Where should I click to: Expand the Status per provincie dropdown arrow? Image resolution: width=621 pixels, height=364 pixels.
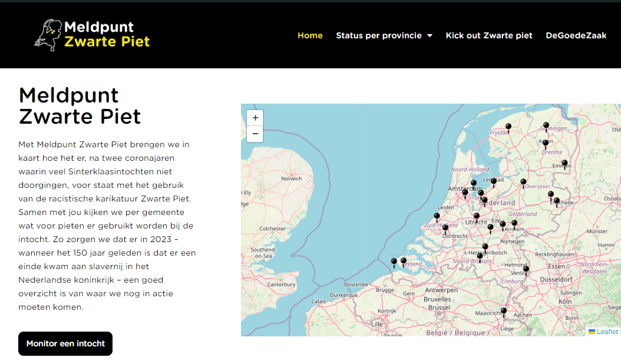430,36
